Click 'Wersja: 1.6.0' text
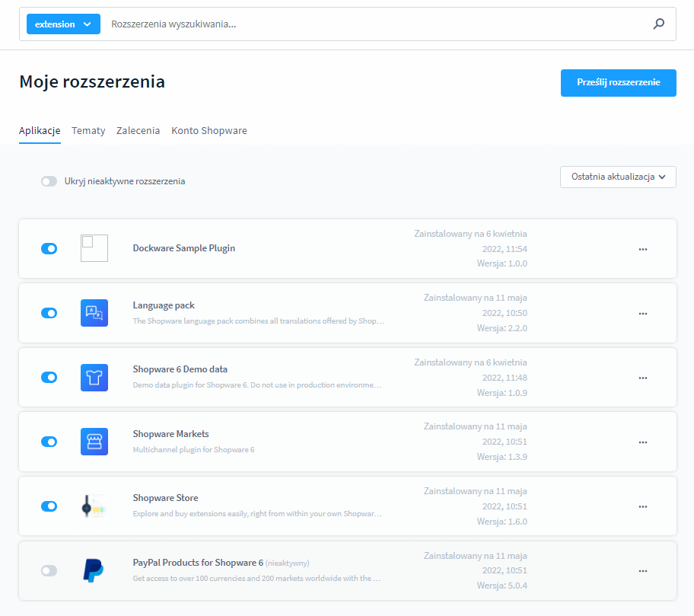The width and height of the screenshot is (694, 616). [502, 522]
